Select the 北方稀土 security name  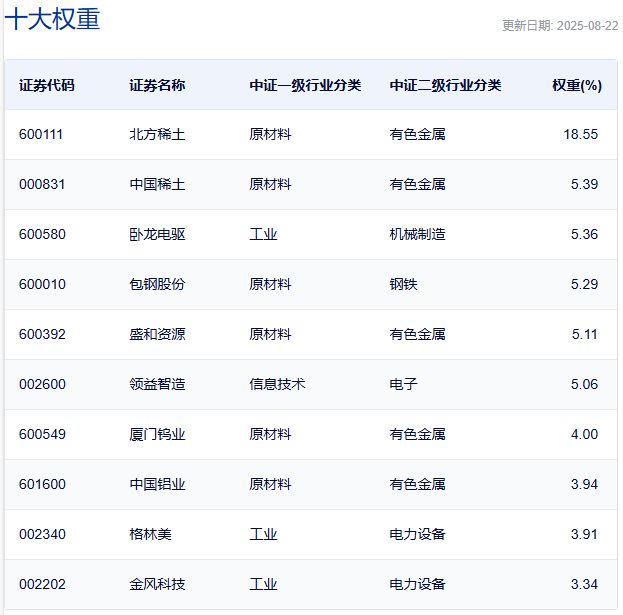pos(157,134)
